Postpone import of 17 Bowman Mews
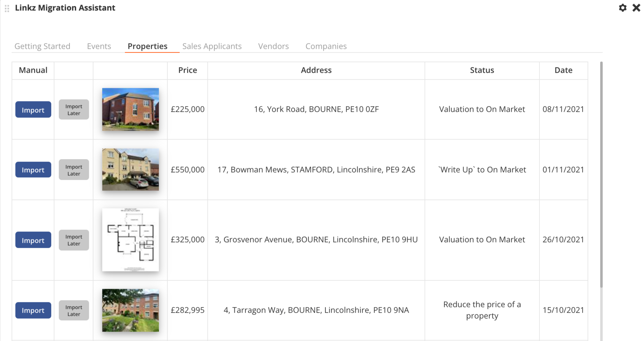Viewport: 644px width, 341px height. (x=74, y=170)
